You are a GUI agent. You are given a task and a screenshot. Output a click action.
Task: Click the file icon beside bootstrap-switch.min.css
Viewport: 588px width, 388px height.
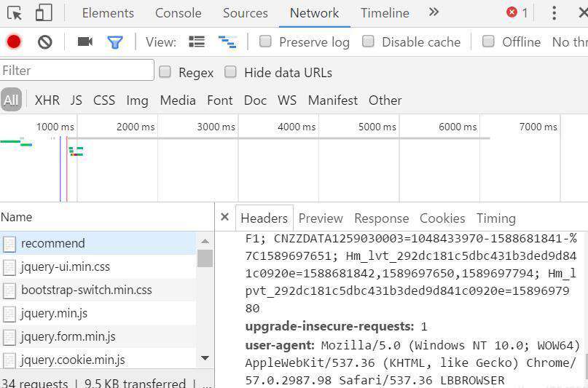[9, 290]
